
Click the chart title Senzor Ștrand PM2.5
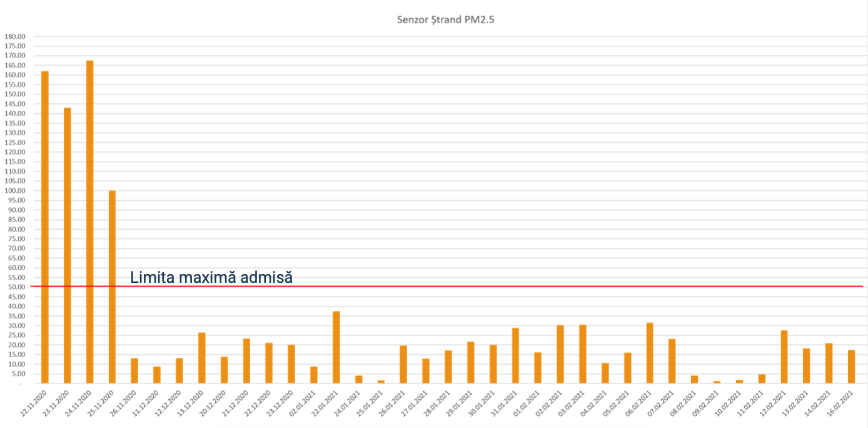click(x=446, y=19)
